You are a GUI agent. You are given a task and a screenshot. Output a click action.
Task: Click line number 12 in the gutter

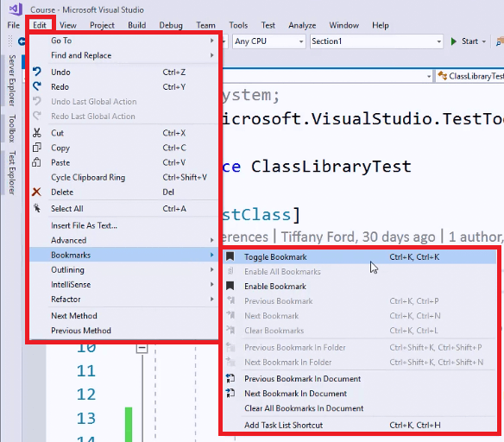coord(86,395)
